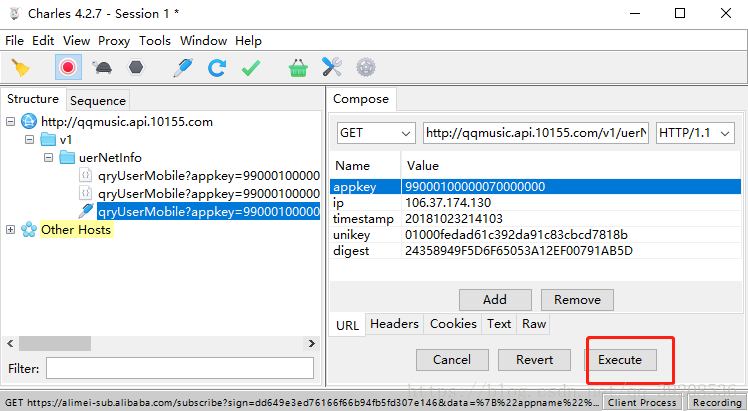Open the File menu
The height and width of the screenshot is (411, 748).
click(14, 41)
